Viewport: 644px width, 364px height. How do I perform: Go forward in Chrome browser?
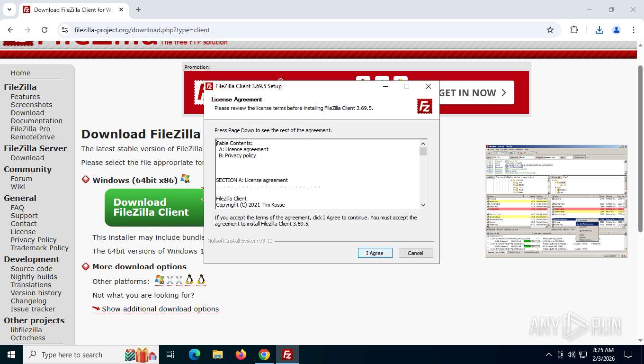pos(27,30)
